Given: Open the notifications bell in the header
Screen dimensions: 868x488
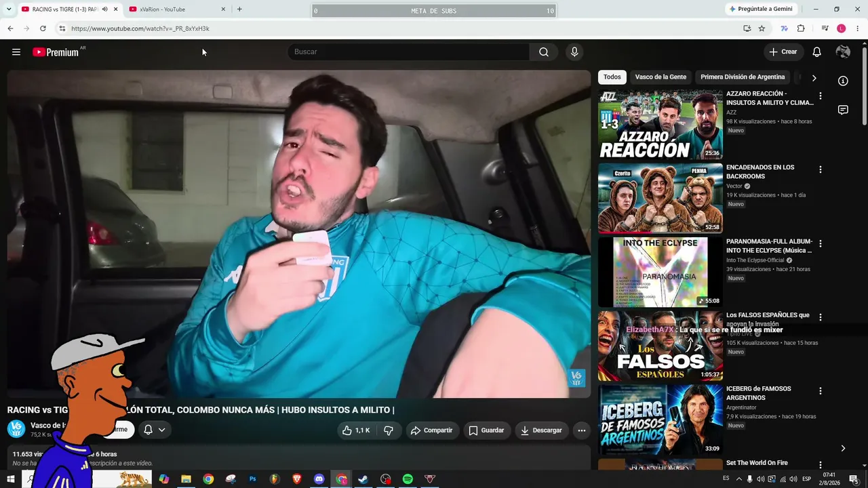Looking at the screenshot, I should pyautogui.click(x=817, y=52).
